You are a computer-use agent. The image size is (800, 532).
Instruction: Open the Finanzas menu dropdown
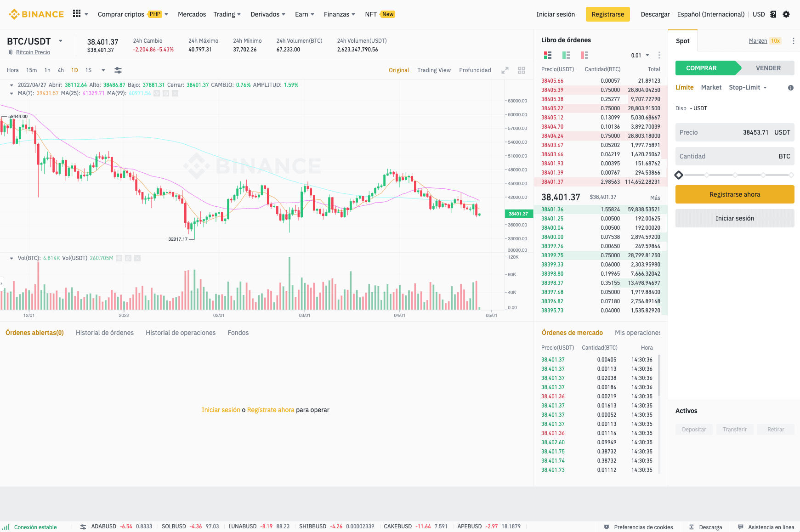pyautogui.click(x=340, y=14)
